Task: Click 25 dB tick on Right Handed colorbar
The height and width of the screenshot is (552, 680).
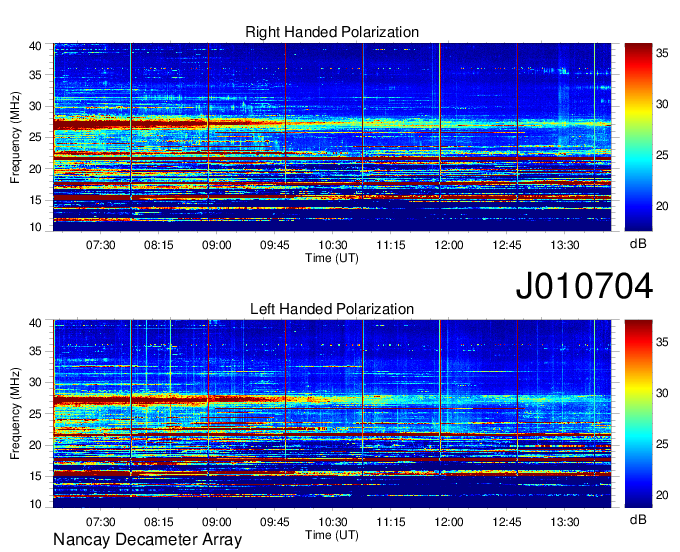Action: 662,155
